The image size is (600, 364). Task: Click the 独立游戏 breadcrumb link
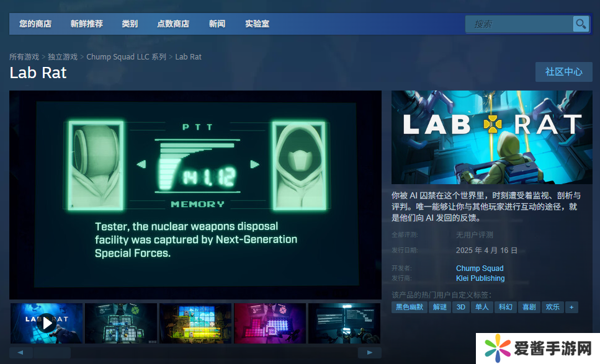(x=63, y=57)
